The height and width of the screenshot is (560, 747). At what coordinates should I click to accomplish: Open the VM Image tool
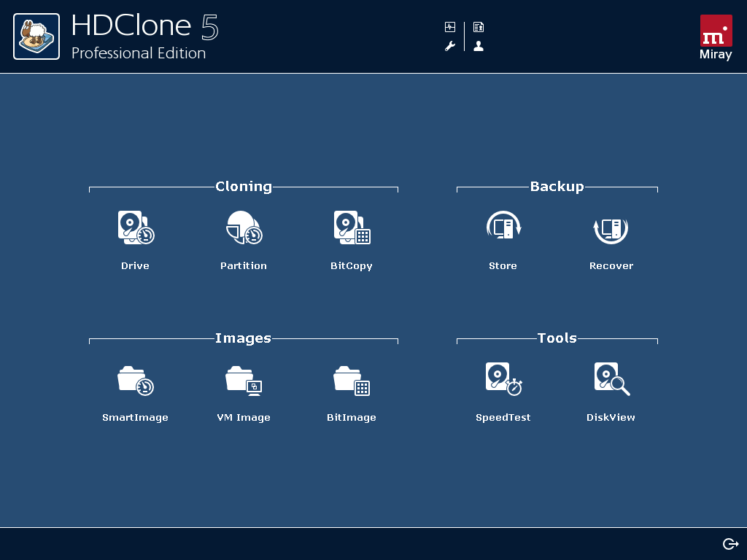244,380
